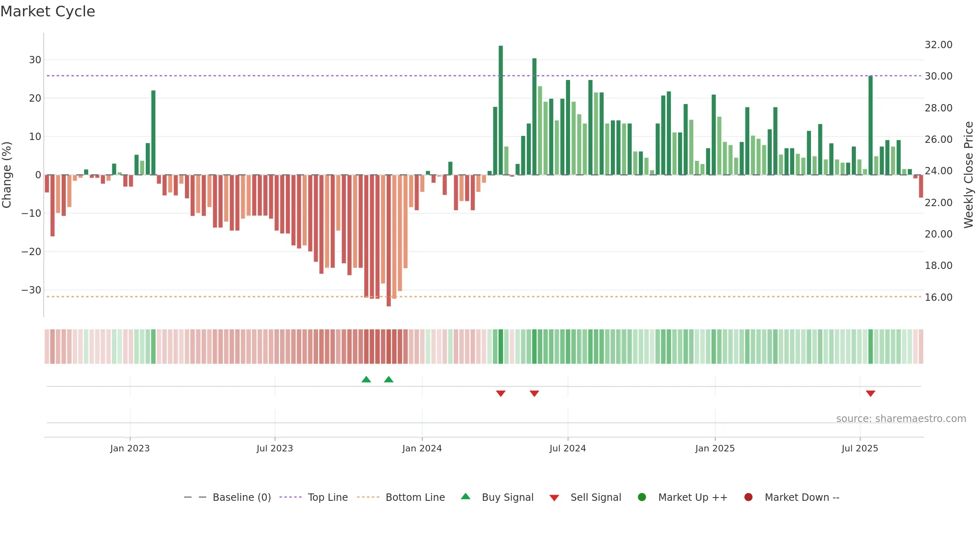This screenshot has width=980, height=551.
Task: Click the 20 change axis value
Action: [35, 98]
